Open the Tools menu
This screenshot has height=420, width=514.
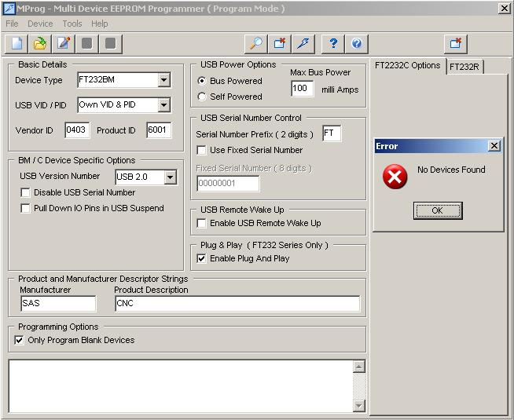[72, 24]
